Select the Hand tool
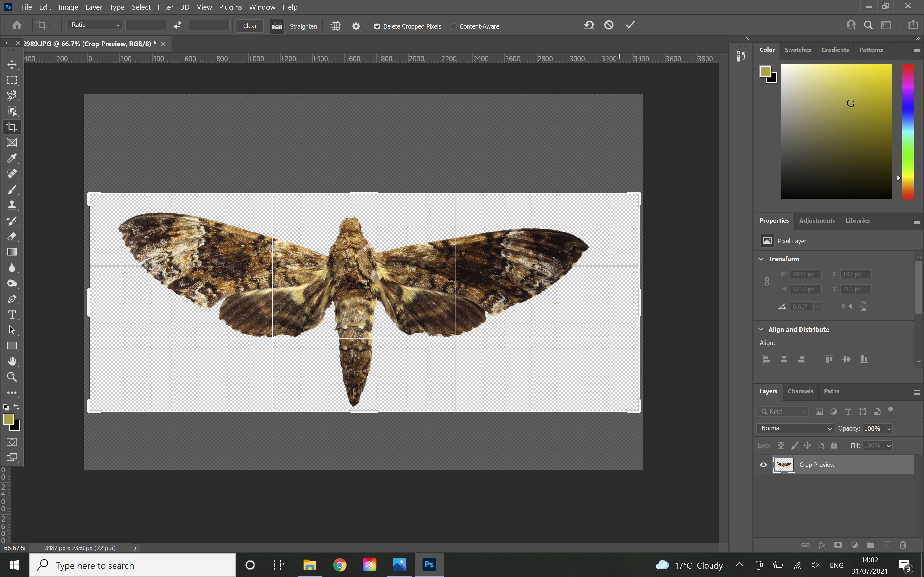 point(12,361)
